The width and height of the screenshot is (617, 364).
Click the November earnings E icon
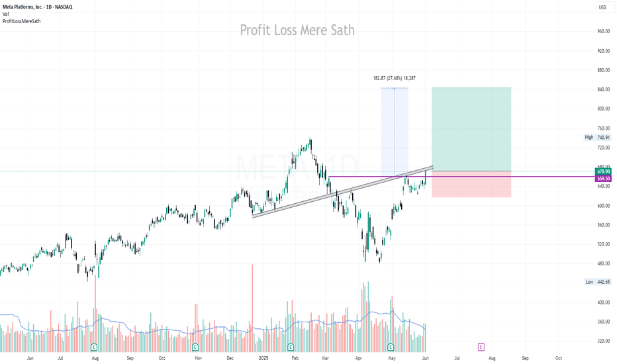point(195,347)
